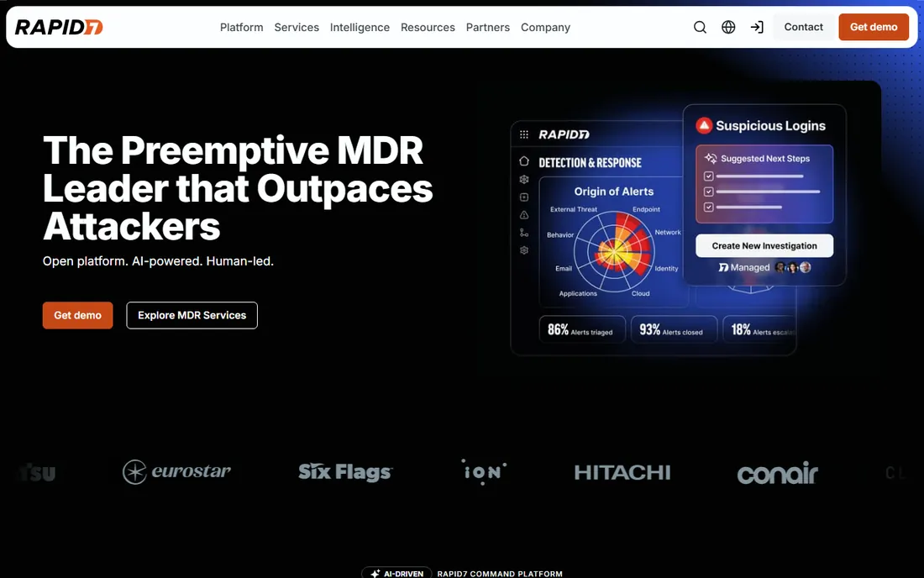The image size is (924, 578).
Task: Click the Six Flags logo
Action: 345,472
